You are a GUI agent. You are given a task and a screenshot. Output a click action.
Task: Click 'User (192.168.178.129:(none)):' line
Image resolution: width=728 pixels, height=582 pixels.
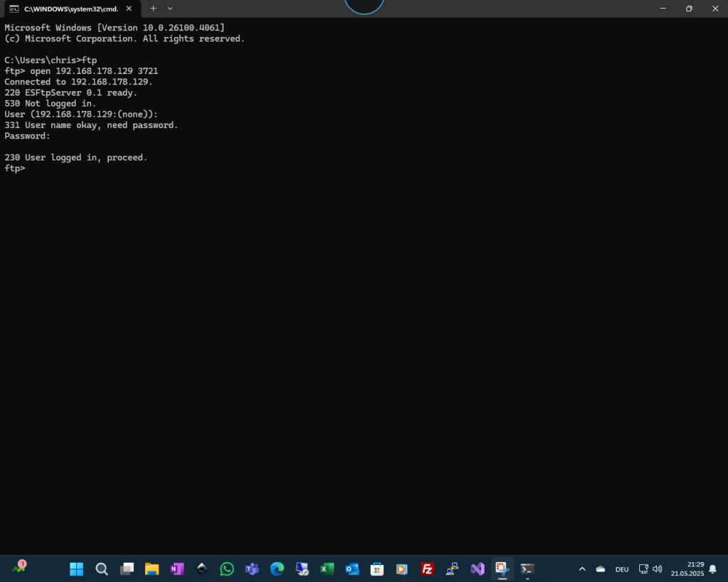pos(81,114)
